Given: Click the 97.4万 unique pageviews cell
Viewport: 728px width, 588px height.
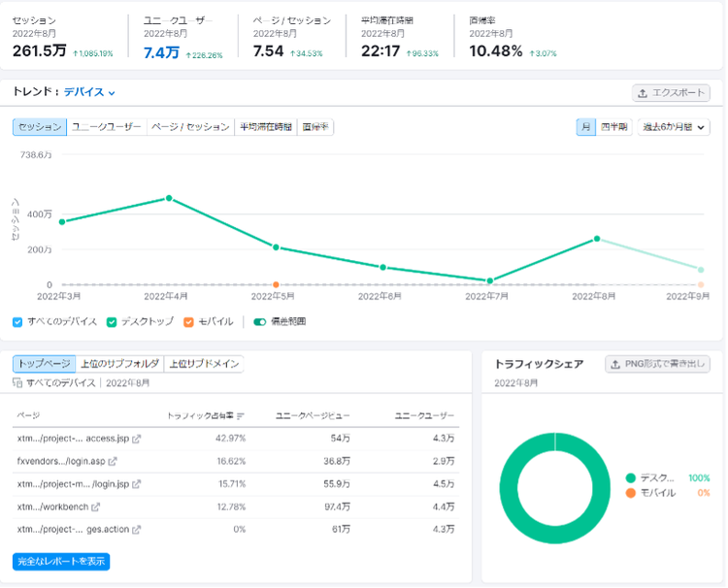Looking at the screenshot, I should pyautogui.click(x=338, y=506).
